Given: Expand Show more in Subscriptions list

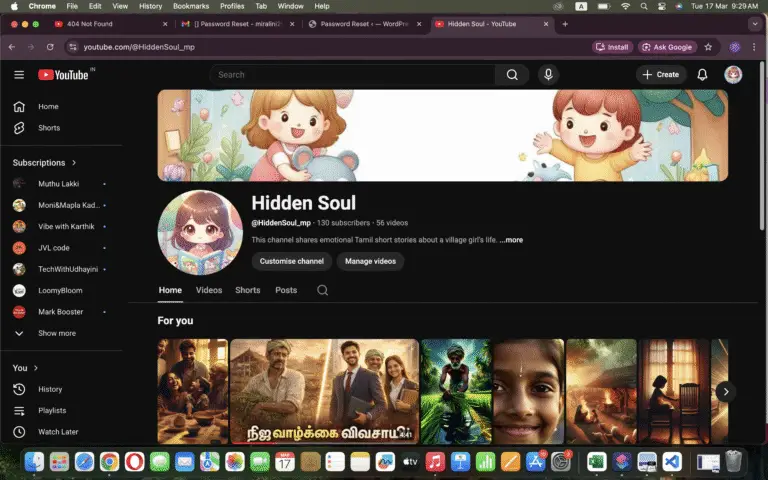Looking at the screenshot, I should 56,333.
